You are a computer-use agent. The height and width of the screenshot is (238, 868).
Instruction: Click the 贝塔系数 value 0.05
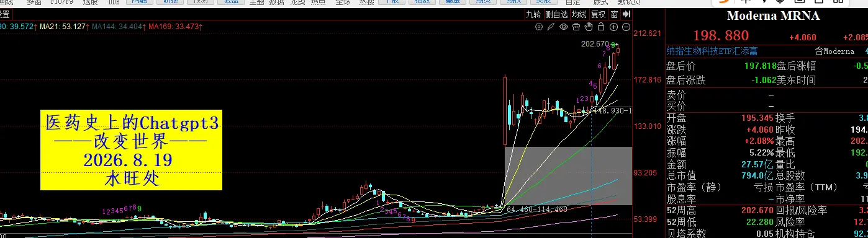click(764, 234)
